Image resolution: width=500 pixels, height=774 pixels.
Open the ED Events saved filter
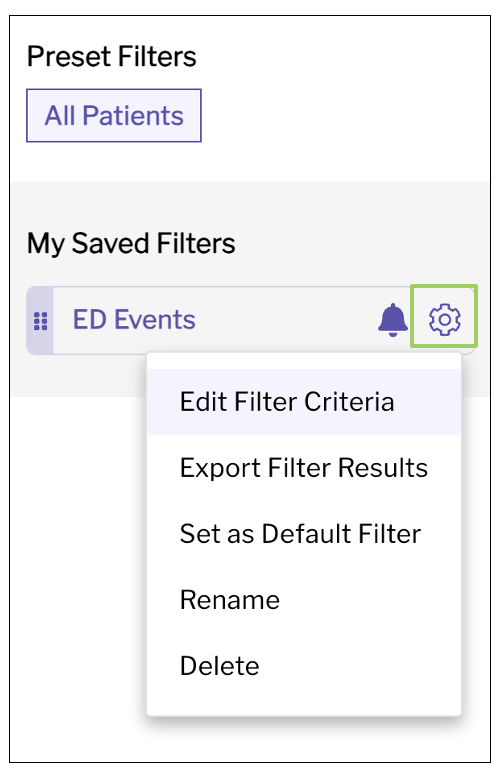(x=134, y=319)
